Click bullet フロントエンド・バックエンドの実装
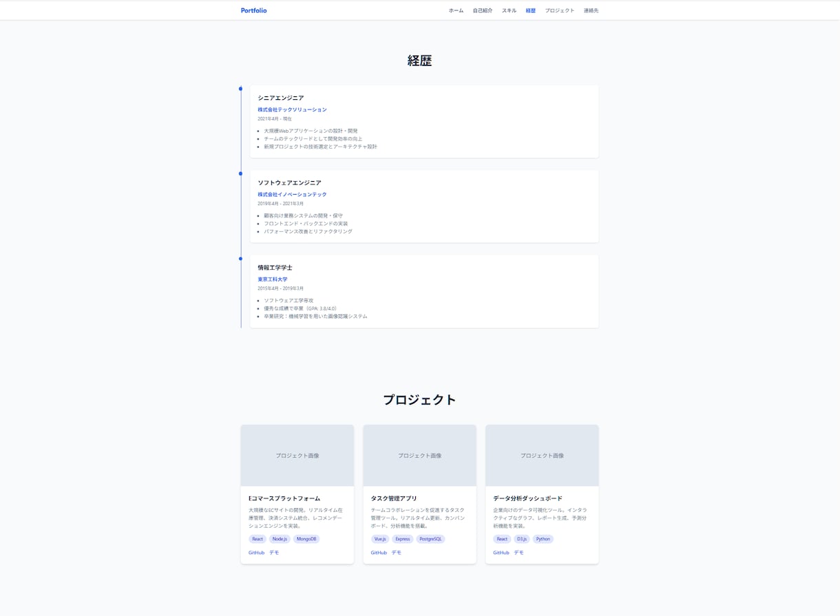The width and height of the screenshot is (840, 616). pyautogui.click(x=306, y=224)
